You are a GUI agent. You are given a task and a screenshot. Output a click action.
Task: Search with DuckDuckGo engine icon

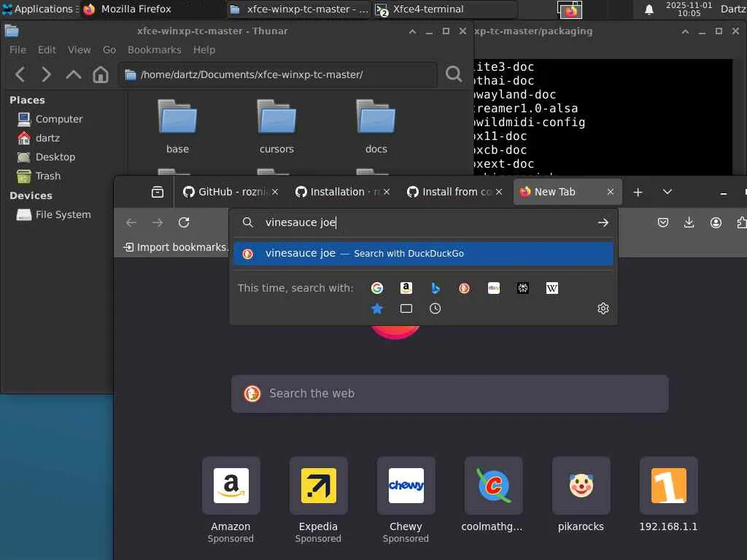[x=465, y=288]
